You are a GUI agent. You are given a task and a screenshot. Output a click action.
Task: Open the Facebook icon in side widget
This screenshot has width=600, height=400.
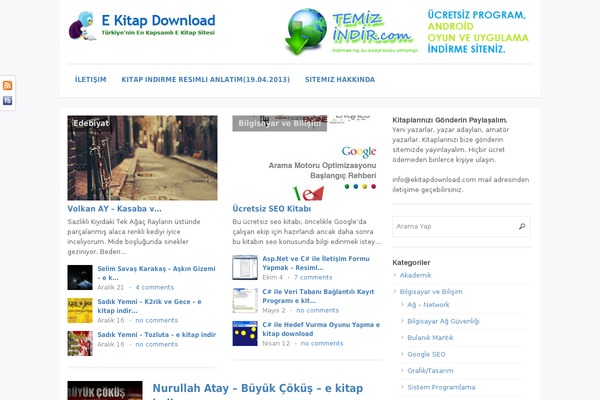[x=7, y=100]
